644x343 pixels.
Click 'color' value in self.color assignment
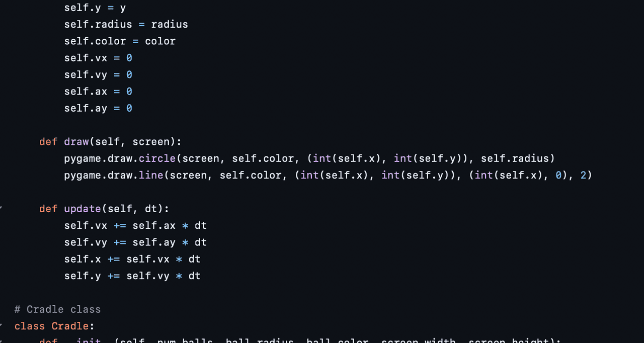160,41
